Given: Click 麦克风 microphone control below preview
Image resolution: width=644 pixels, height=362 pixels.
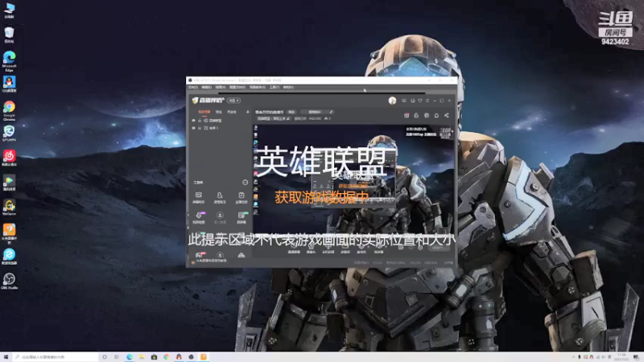Looking at the screenshot, I should coord(361,249).
